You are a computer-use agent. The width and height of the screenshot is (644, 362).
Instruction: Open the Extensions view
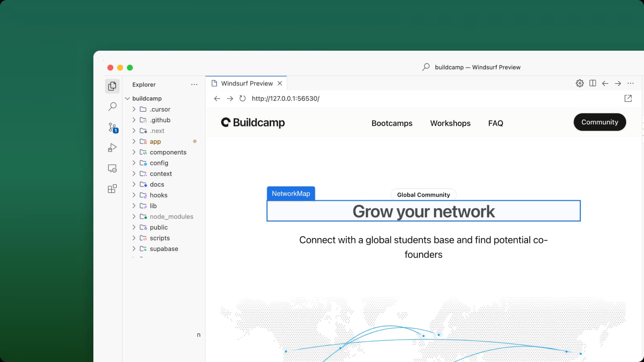point(112,189)
